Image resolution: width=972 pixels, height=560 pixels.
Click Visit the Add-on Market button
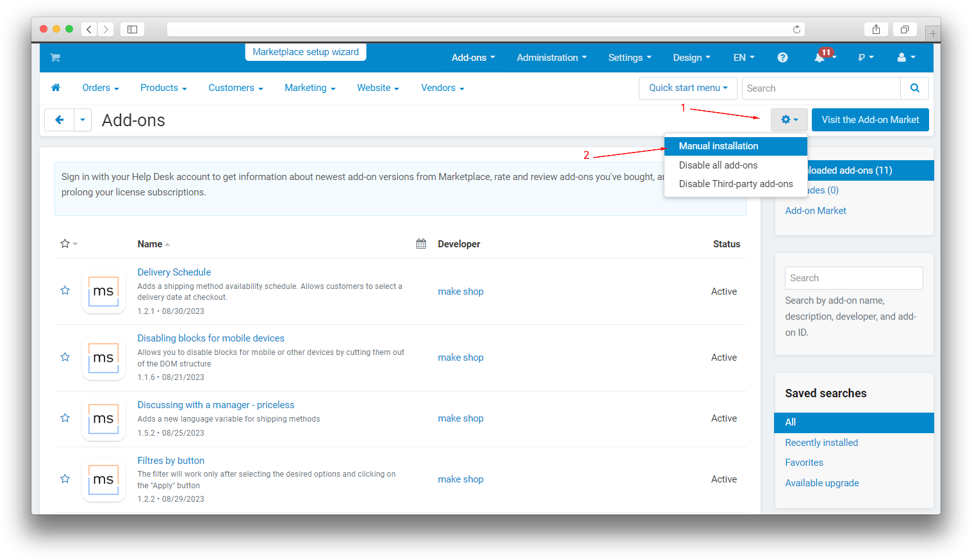pyautogui.click(x=869, y=120)
